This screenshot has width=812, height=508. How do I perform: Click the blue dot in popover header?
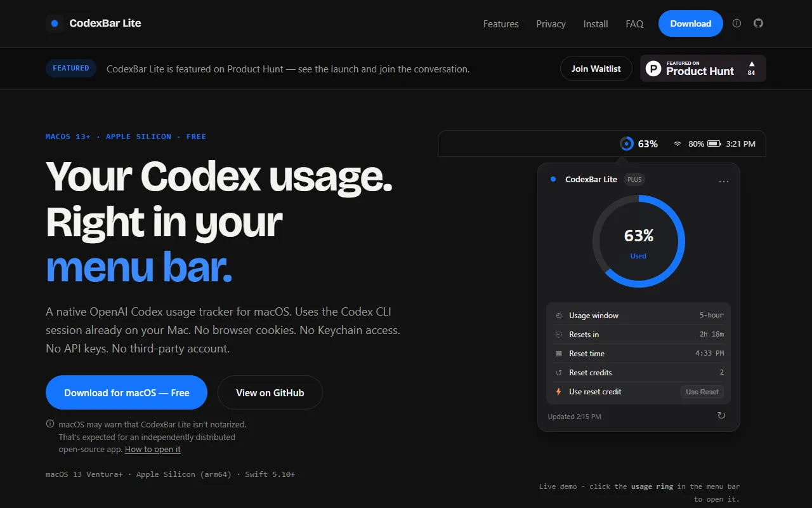553,179
